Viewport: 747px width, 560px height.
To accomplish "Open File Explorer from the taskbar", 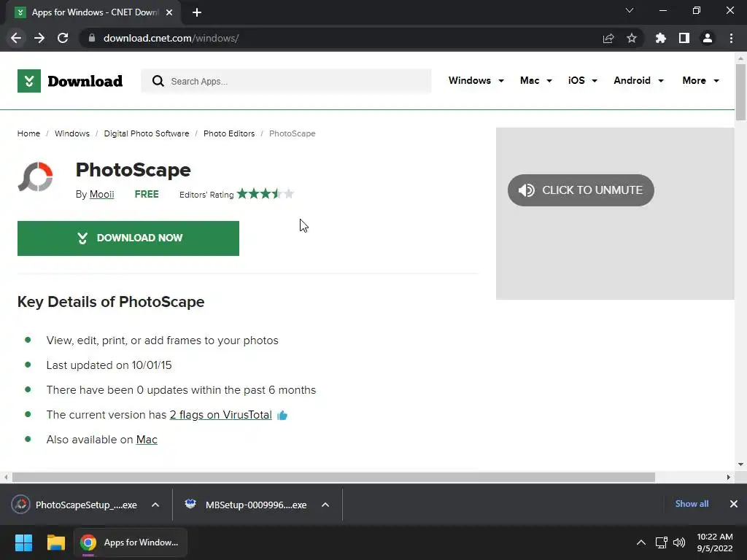I will click(x=55, y=542).
